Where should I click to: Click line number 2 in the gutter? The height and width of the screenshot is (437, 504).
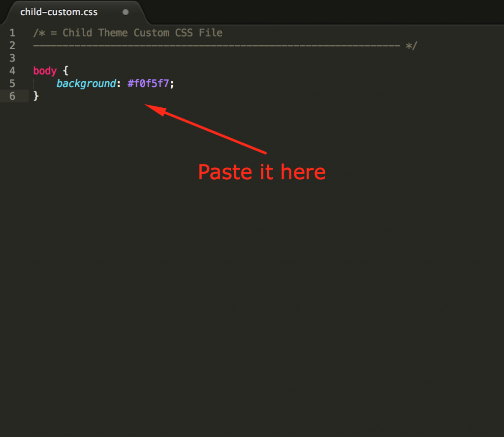[x=12, y=45]
